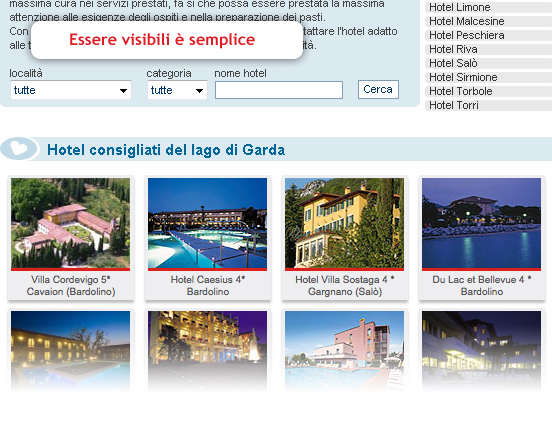Open the pink hotel thumbnail under Villa Sostaga

tap(344, 351)
